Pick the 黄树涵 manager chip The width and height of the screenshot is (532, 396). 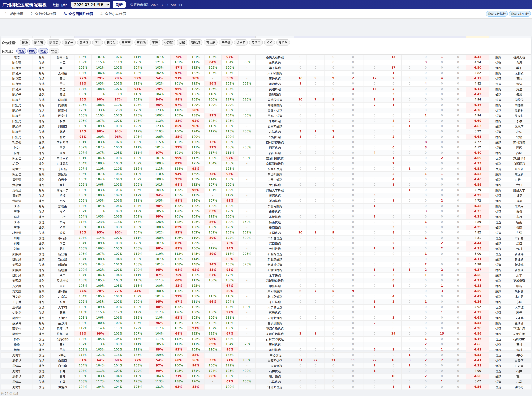[x=141, y=43]
